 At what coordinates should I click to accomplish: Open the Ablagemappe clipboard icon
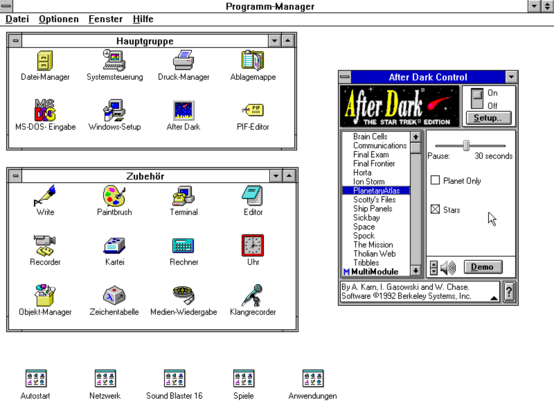pyautogui.click(x=253, y=60)
